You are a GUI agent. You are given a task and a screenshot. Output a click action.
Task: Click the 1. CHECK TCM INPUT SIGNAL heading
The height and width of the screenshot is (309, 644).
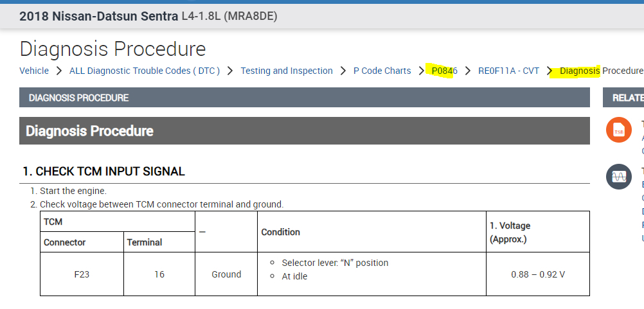[x=103, y=172]
